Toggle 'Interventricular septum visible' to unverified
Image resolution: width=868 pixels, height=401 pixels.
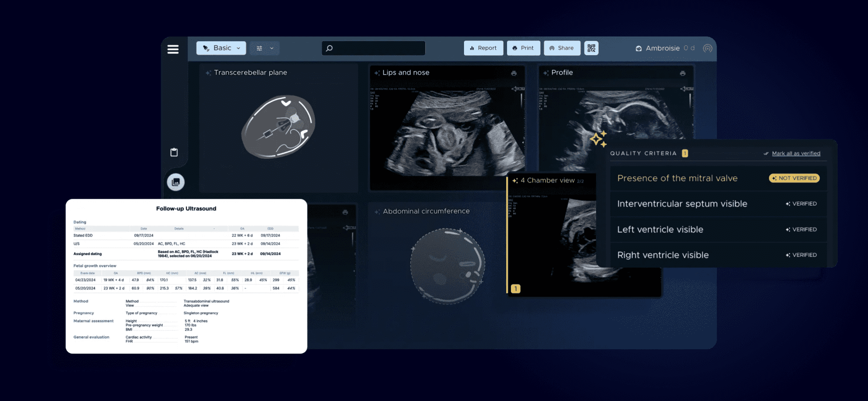[x=801, y=204]
